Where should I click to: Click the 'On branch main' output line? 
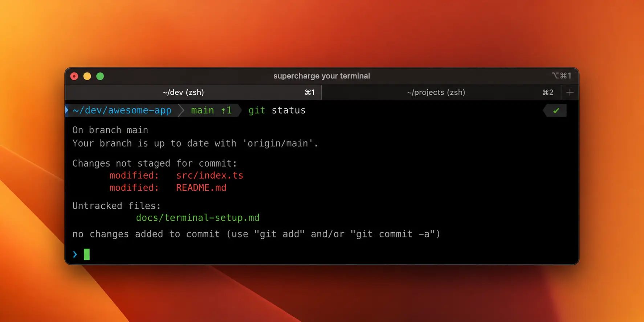coord(110,130)
